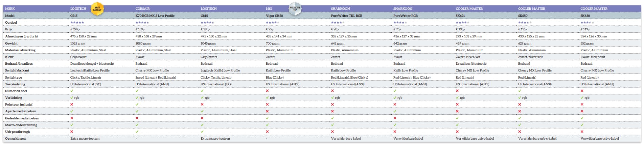Click Corsair K70 Polssteun inclusief checkmark

coord(137,105)
